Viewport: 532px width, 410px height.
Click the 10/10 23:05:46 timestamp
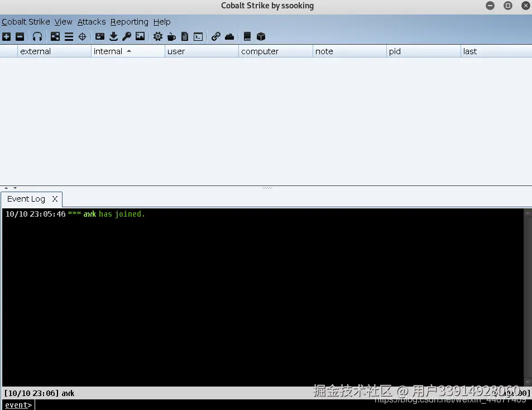coord(36,214)
